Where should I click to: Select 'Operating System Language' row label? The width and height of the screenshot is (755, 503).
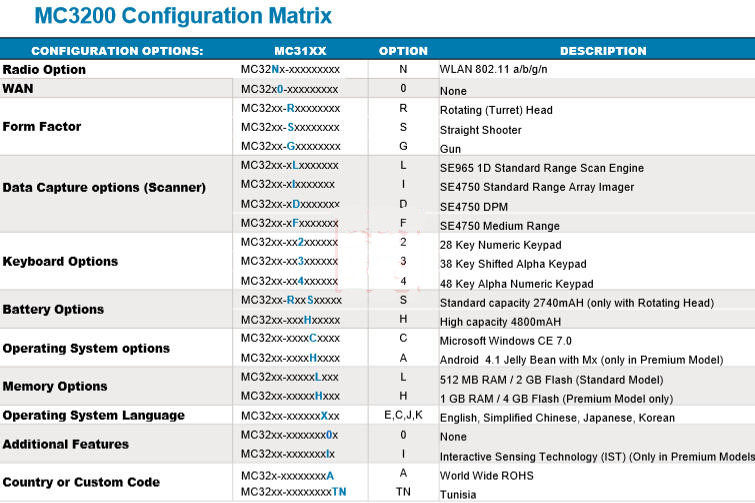click(x=93, y=415)
